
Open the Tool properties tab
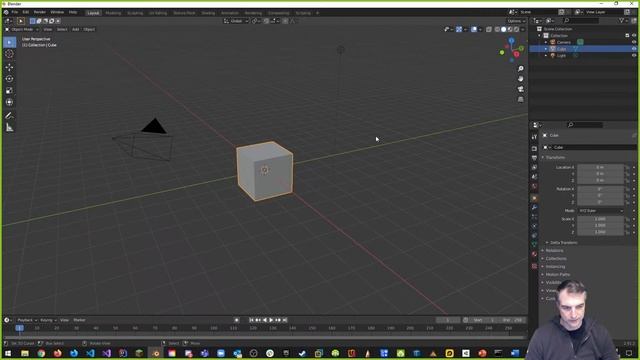pos(534,137)
